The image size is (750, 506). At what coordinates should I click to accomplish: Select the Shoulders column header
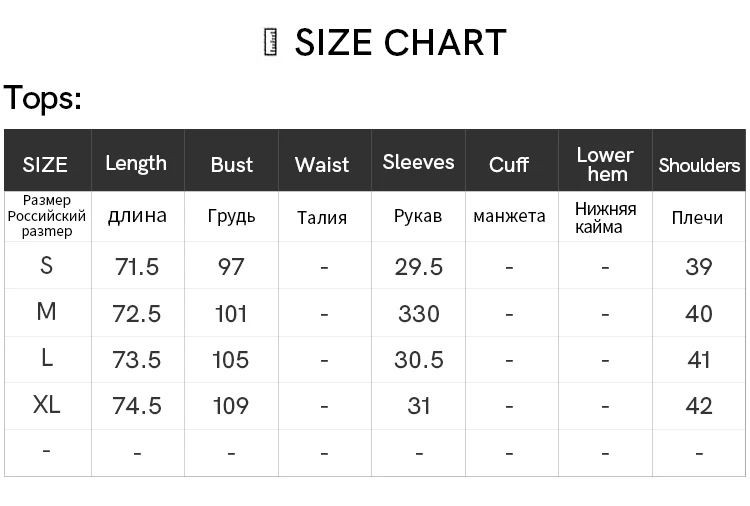(x=699, y=165)
